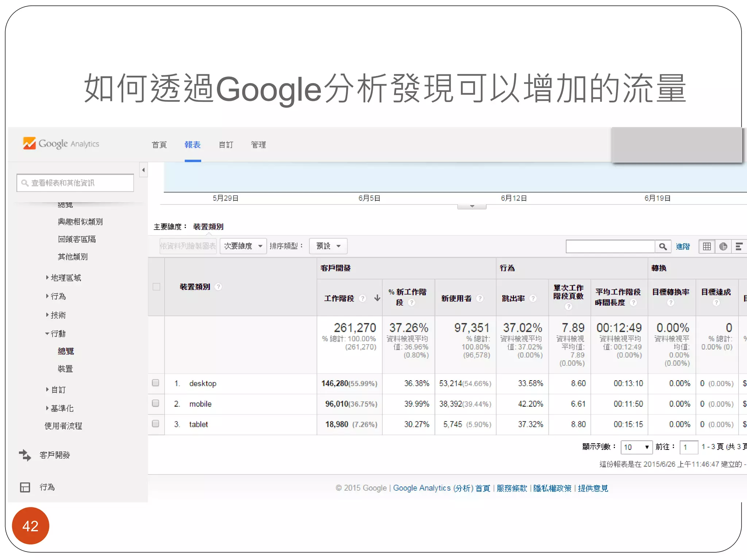
Task: Switch to the performance bar view icon
Action: 739,246
